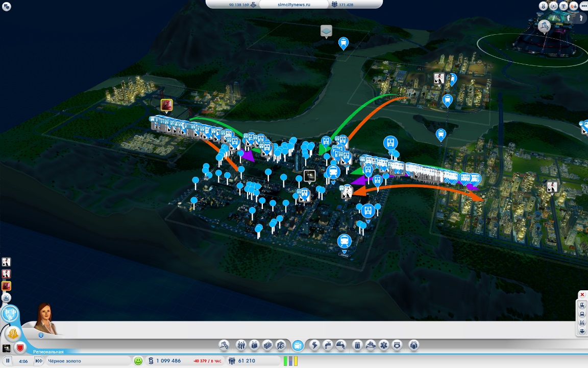The height and width of the screenshot is (368, 588).
Task: Click the dark night photo marker mid-city
Action: coord(309,175)
